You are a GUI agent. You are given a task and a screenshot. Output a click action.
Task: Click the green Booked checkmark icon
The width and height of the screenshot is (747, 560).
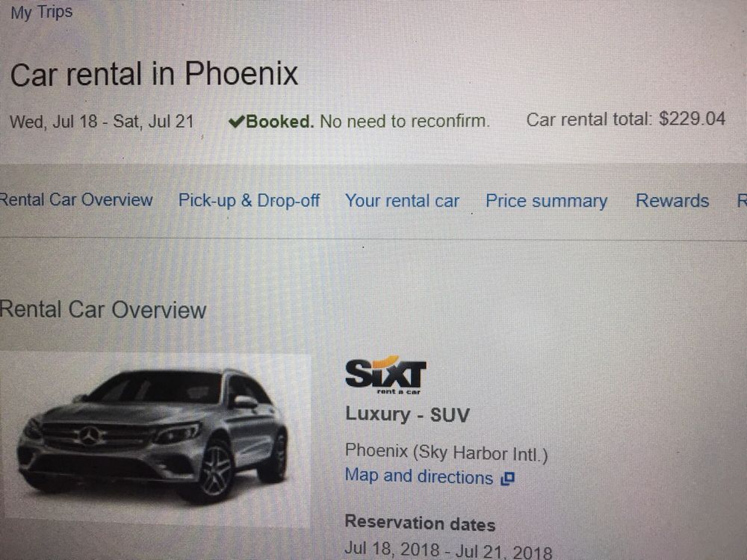tap(236, 122)
